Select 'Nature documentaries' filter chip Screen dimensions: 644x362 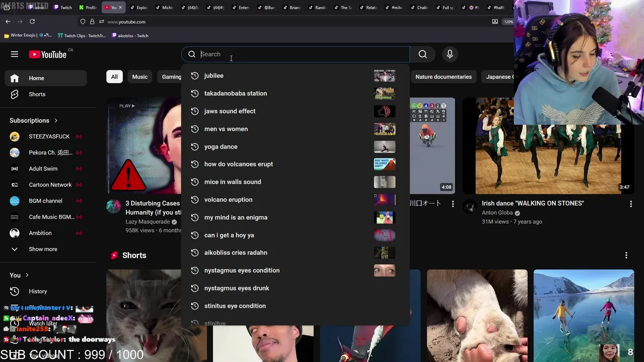pos(443,77)
